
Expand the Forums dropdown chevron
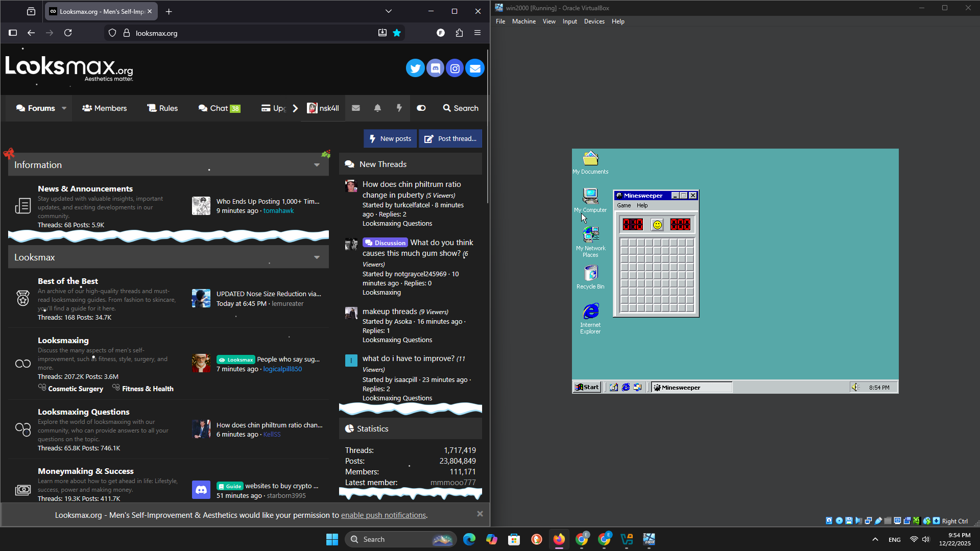(x=63, y=108)
